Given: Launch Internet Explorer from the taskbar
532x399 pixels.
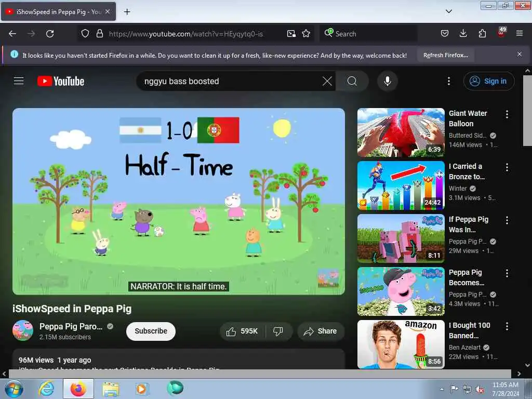Looking at the screenshot, I should point(46,389).
